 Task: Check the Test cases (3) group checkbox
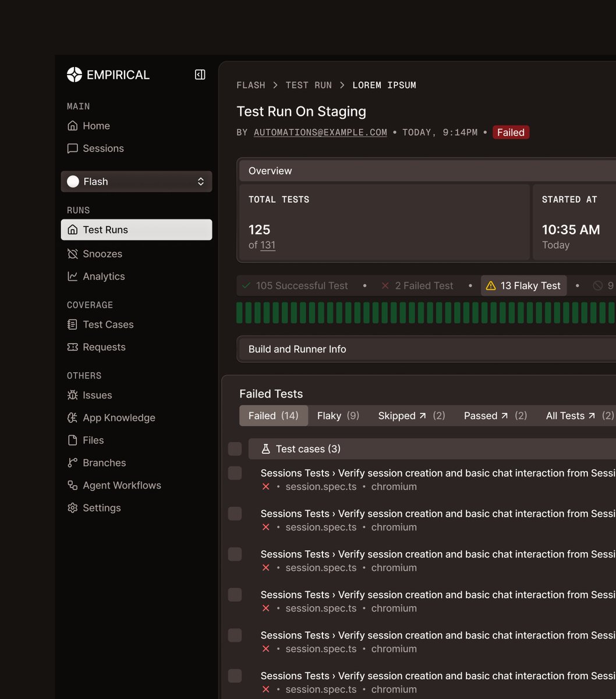pyautogui.click(x=235, y=449)
